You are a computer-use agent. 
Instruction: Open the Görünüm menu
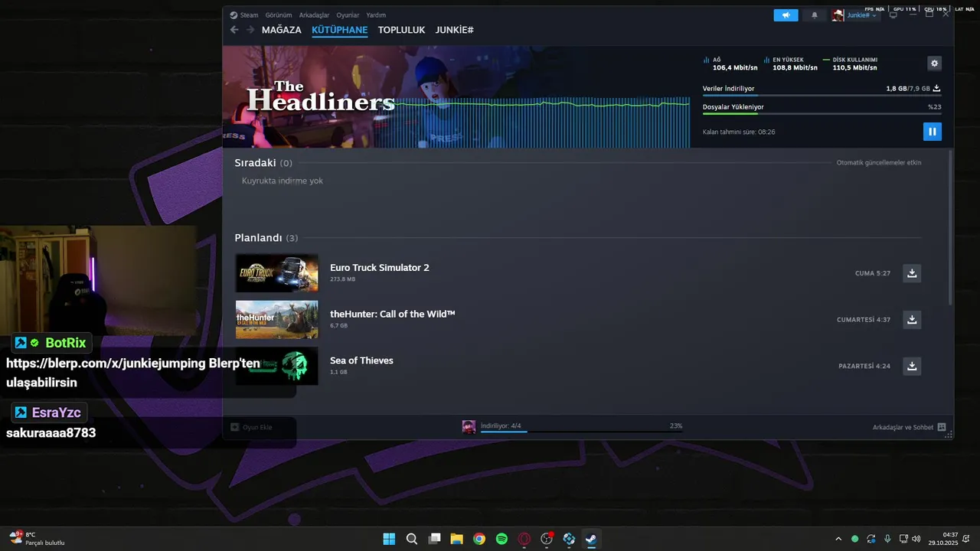(279, 15)
